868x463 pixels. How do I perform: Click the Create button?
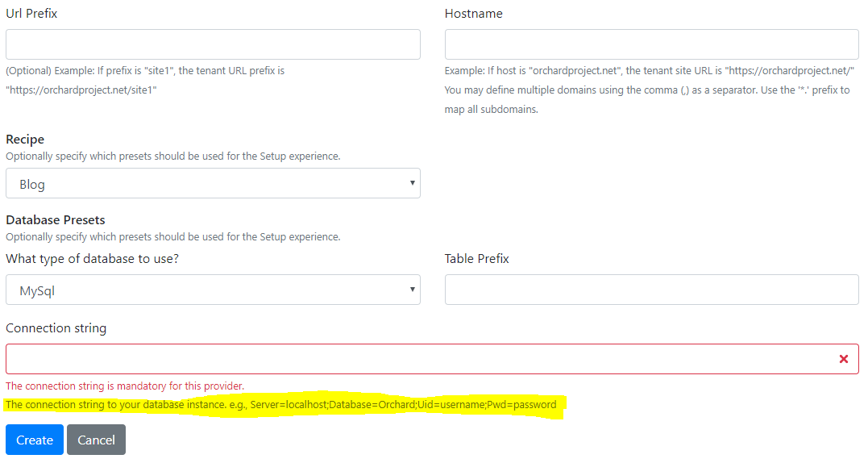tap(35, 440)
